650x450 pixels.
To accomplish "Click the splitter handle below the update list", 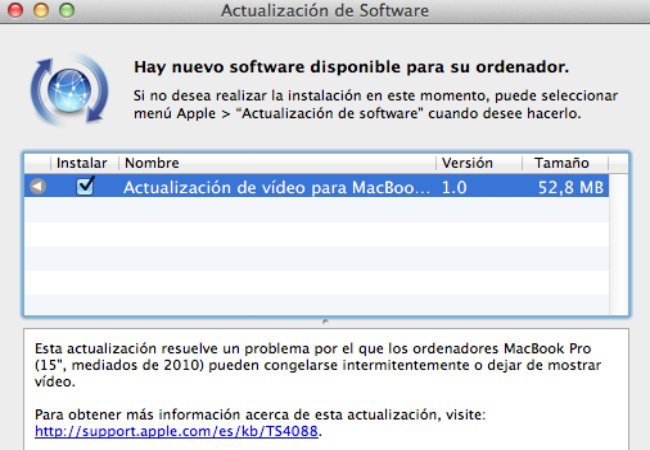I will point(324,321).
